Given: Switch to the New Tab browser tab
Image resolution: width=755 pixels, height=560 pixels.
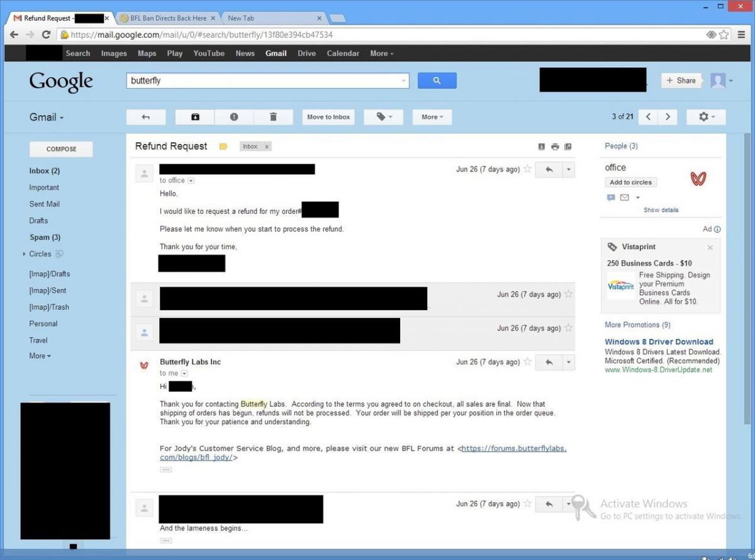Looking at the screenshot, I should pyautogui.click(x=274, y=18).
